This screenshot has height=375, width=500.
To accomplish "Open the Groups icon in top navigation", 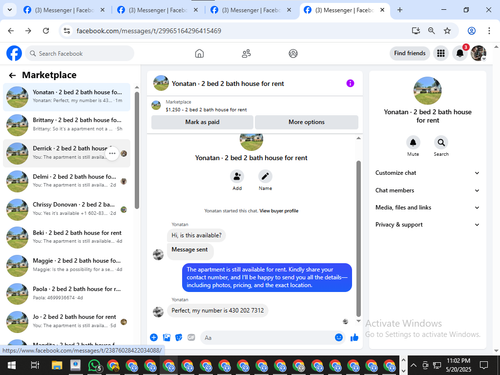I will (x=293, y=53).
